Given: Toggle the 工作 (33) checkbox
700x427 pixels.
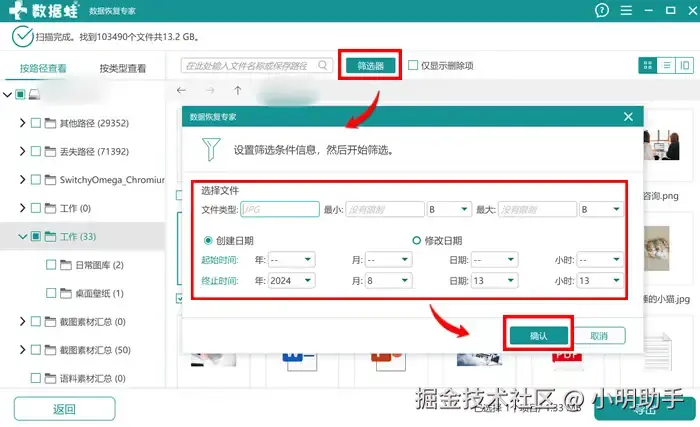Looking at the screenshot, I should (x=36, y=236).
